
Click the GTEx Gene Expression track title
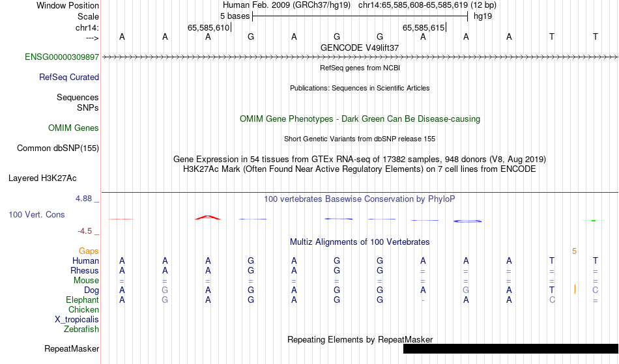point(360,160)
